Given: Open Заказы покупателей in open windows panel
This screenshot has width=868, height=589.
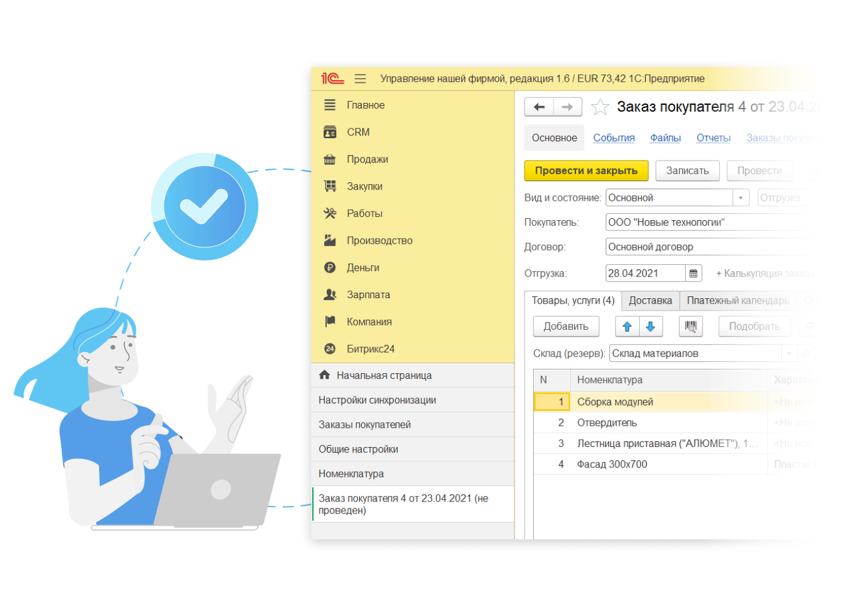Looking at the screenshot, I should 365,425.
